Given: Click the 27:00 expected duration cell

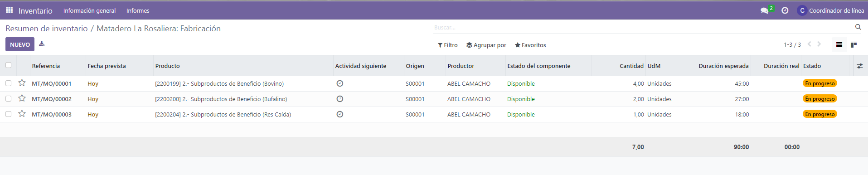Looking at the screenshot, I should click(x=742, y=99).
